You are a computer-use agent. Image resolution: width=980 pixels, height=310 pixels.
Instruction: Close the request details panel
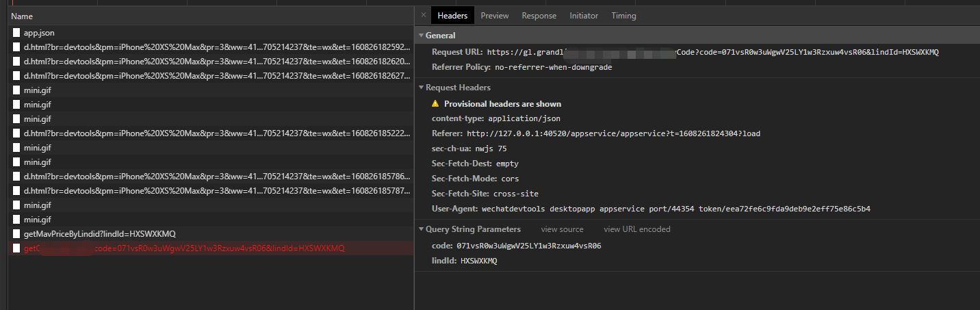click(423, 15)
